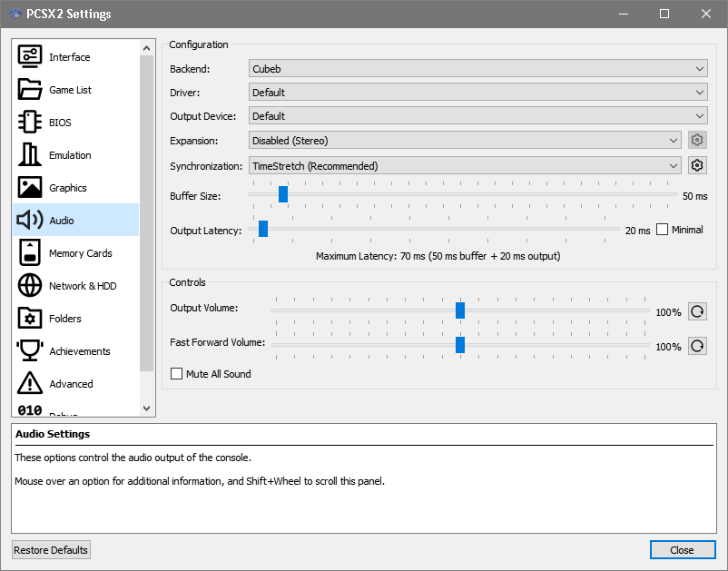Image resolution: width=728 pixels, height=571 pixels.
Task: Expand the Expansion dropdown Disabled (Stereo)
Action: pos(465,140)
